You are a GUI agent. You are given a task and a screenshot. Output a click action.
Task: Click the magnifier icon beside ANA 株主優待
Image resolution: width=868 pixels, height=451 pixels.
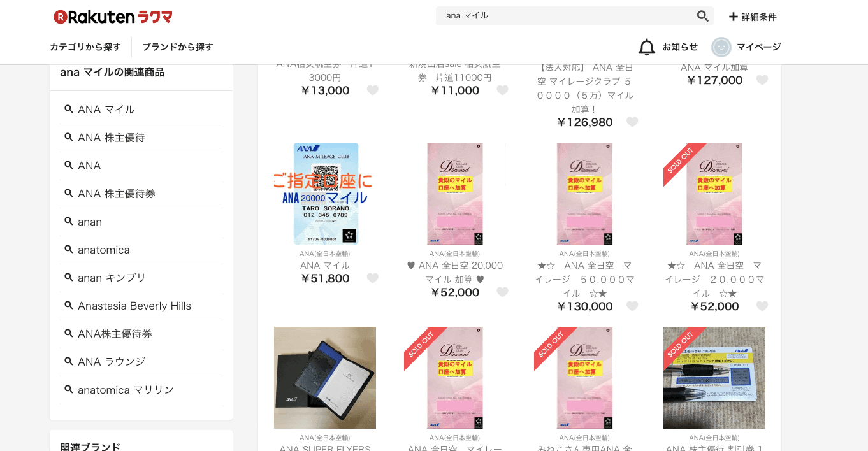pos(69,137)
